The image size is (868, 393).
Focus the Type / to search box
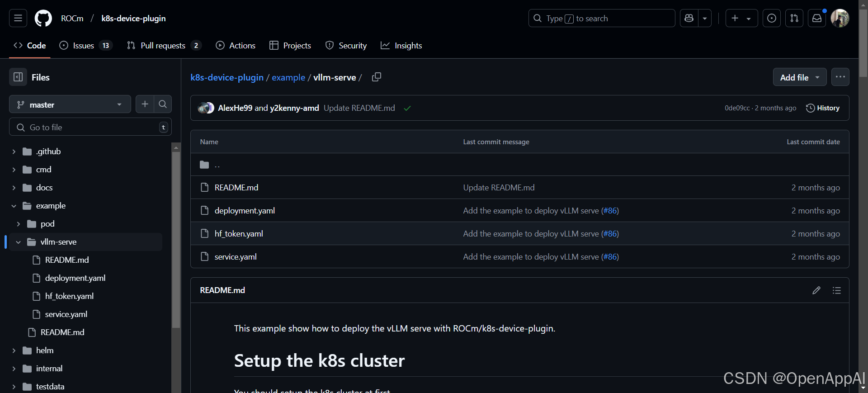pyautogui.click(x=602, y=18)
